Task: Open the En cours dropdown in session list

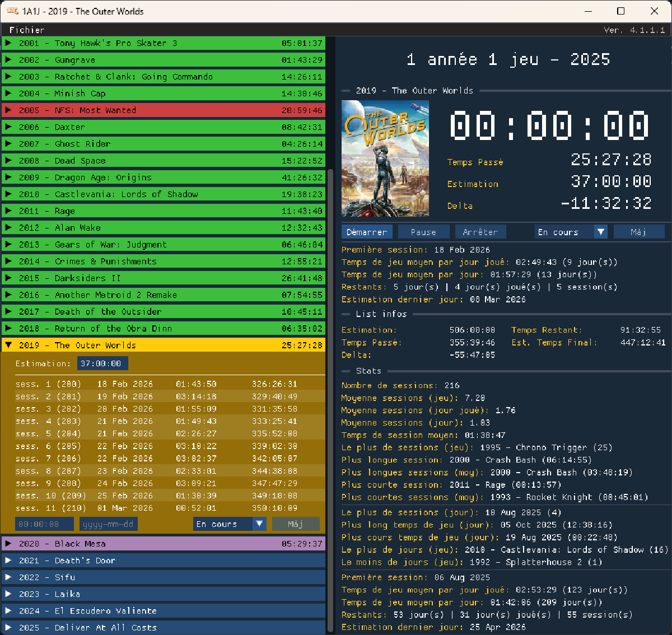Action: [x=230, y=524]
